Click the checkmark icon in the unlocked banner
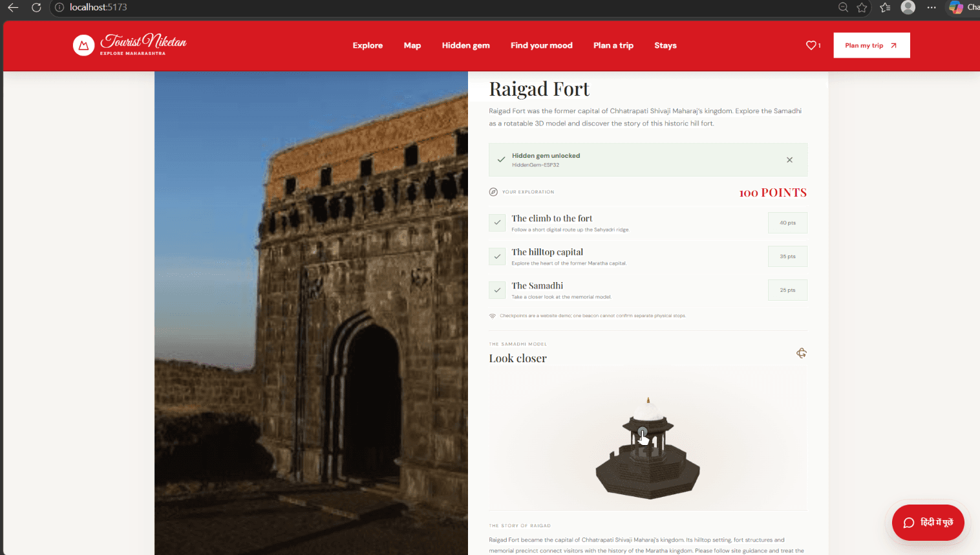Screen dimensions: 980x555 point(501,159)
